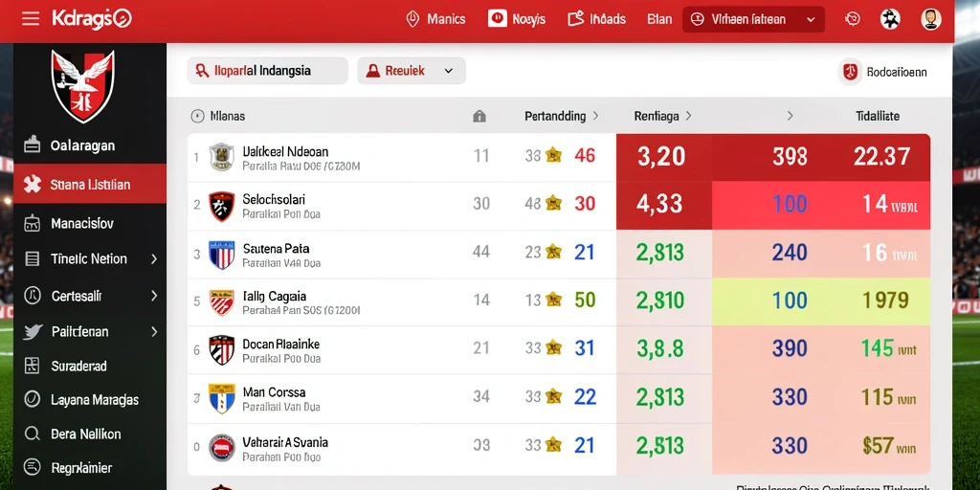980x490 pixels.
Task: Open Manacislov sidebar item
Action: [x=90, y=223]
